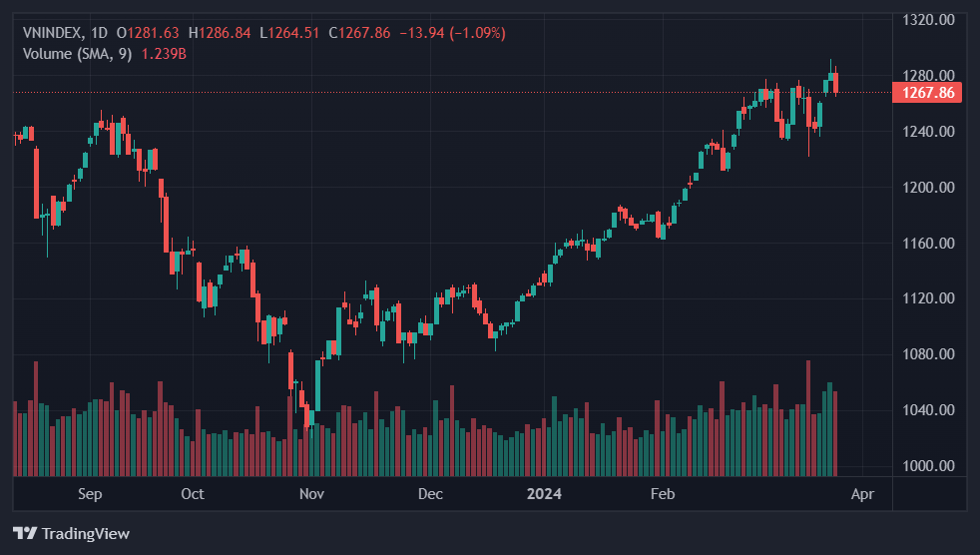Click the Sep label on time axis
The height and width of the screenshot is (555, 980).
(90, 494)
